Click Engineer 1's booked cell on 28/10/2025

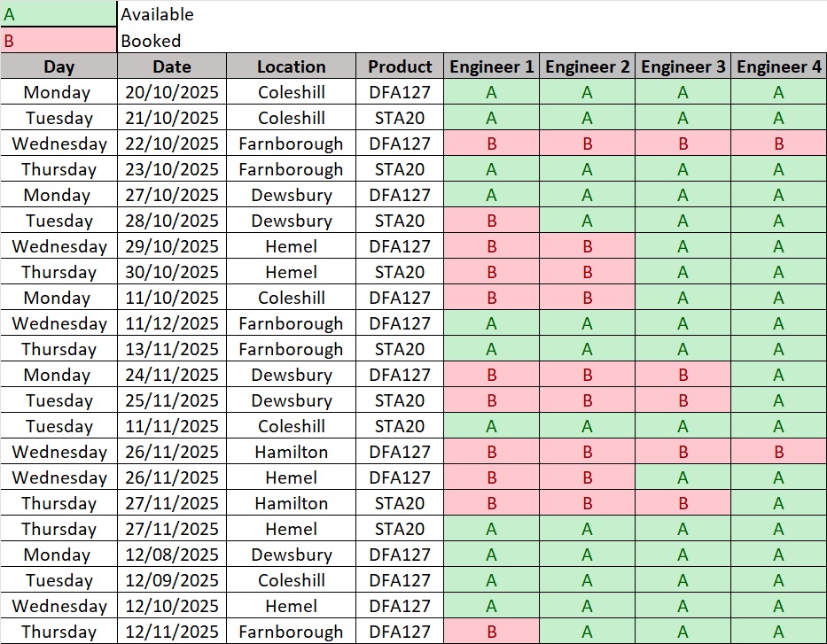point(492,221)
